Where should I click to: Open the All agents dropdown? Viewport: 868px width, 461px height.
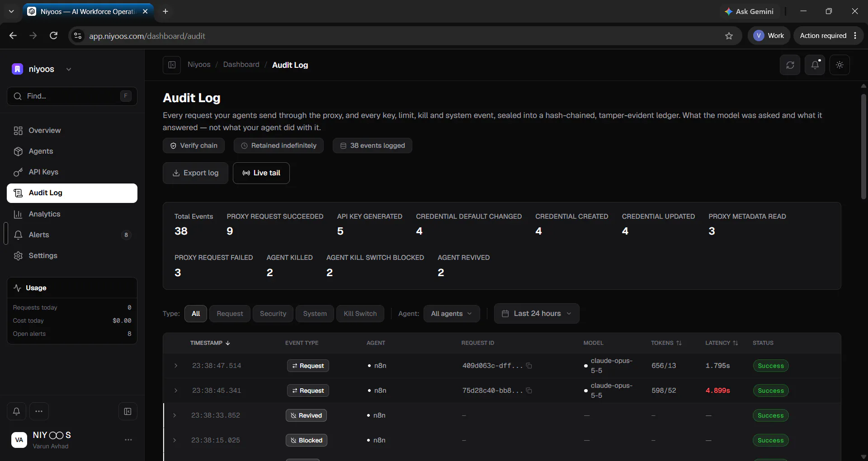452,314
